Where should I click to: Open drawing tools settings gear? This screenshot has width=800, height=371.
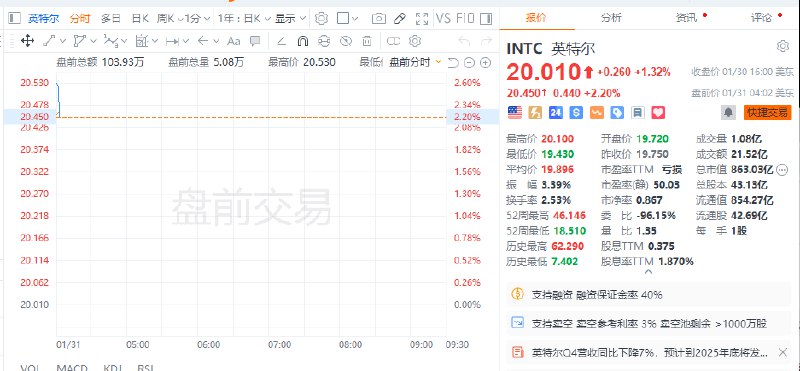pos(415,41)
